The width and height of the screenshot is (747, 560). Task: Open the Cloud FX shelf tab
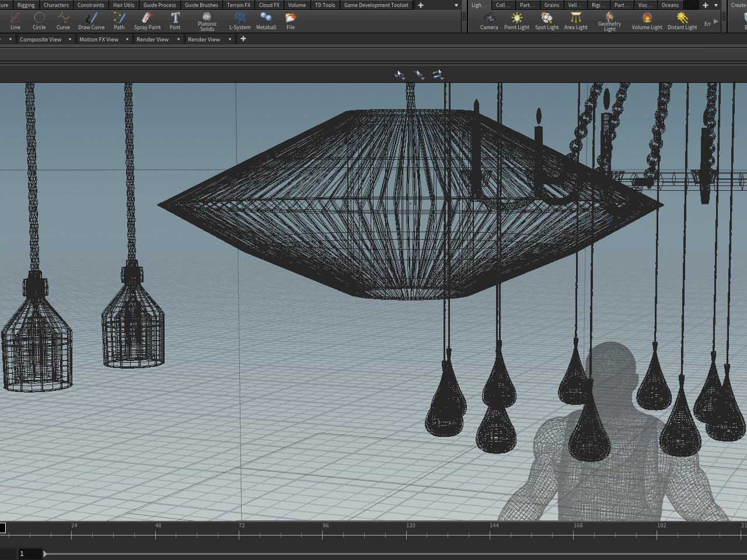pos(269,5)
